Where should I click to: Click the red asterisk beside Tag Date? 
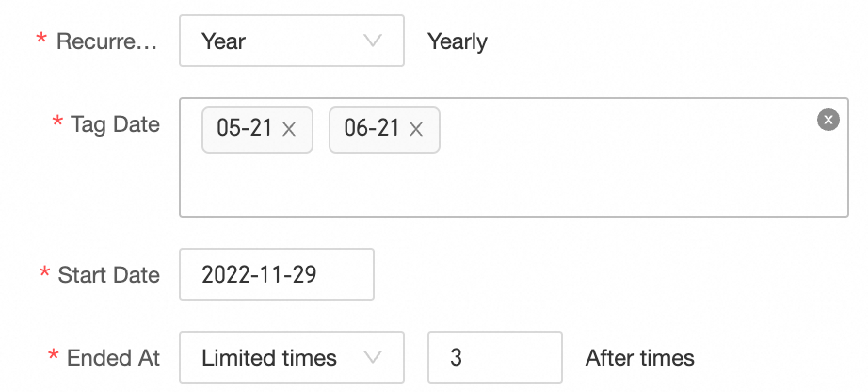pos(57,123)
